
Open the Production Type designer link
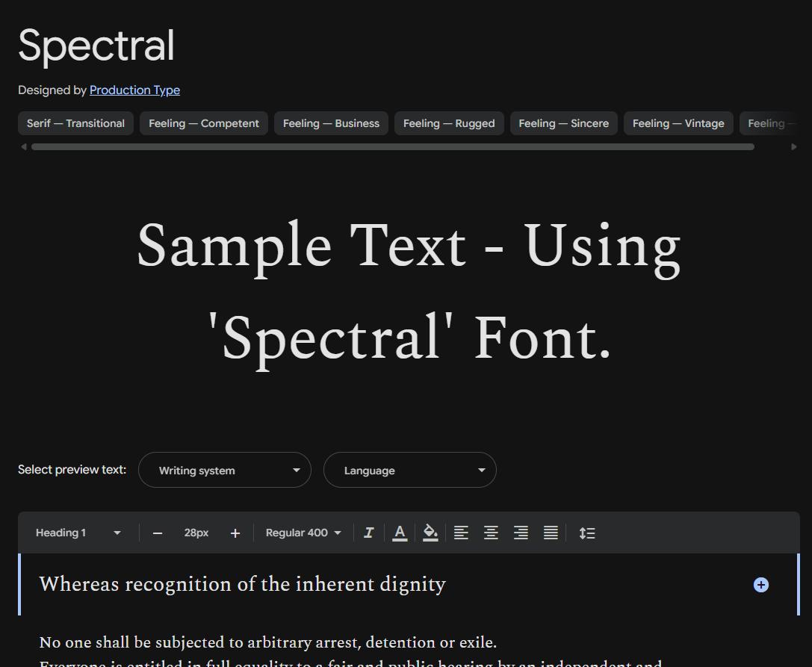134,90
